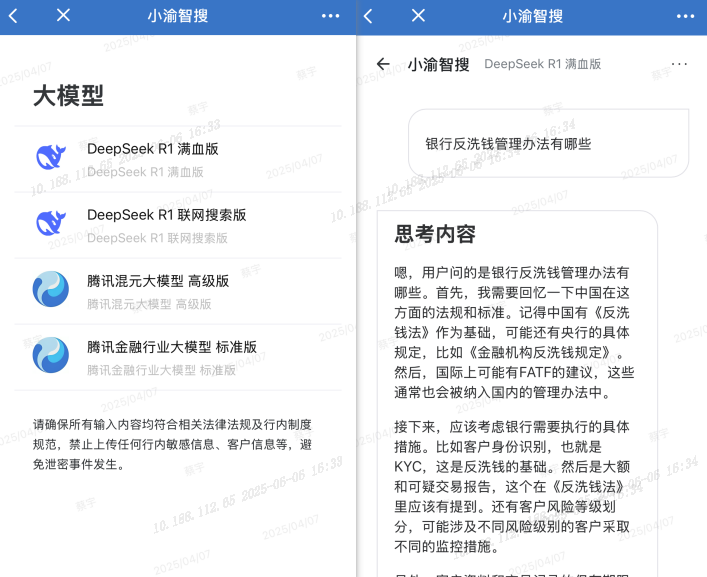This screenshot has width=707, height=577.
Task: Select the DeepSeek R1 满血版 model
Action: coord(178,159)
